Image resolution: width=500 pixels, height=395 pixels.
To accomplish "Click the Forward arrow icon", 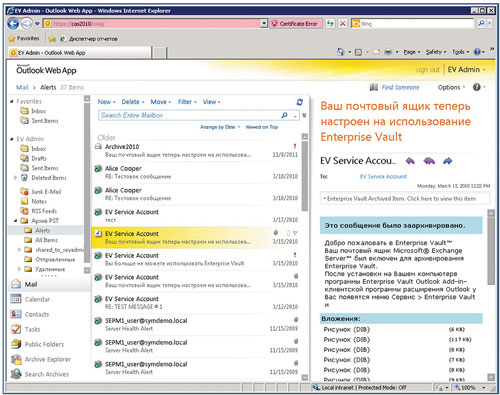I will [447, 161].
